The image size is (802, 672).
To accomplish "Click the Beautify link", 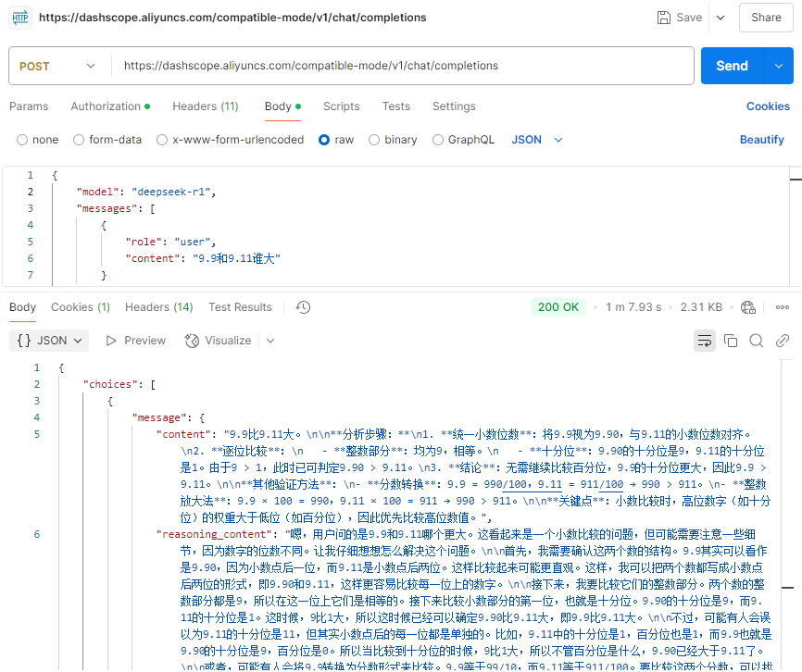I will coord(761,140).
